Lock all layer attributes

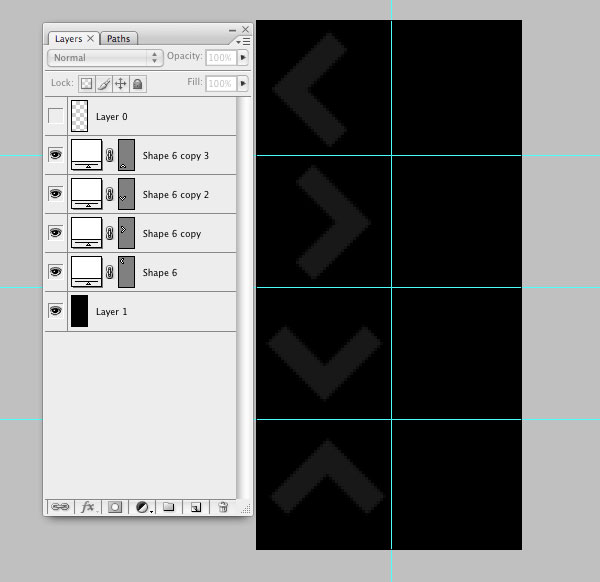point(138,83)
